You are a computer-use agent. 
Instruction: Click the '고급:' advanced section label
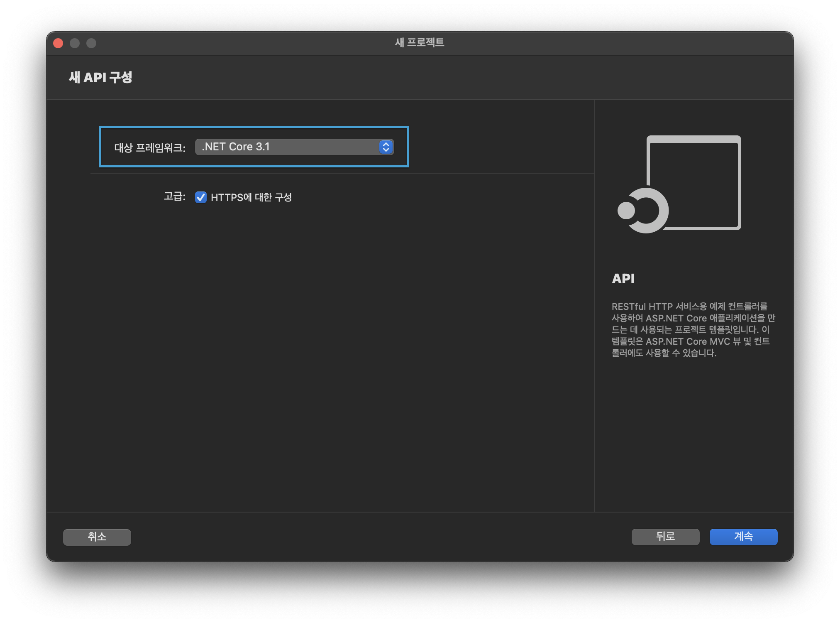(174, 196)
